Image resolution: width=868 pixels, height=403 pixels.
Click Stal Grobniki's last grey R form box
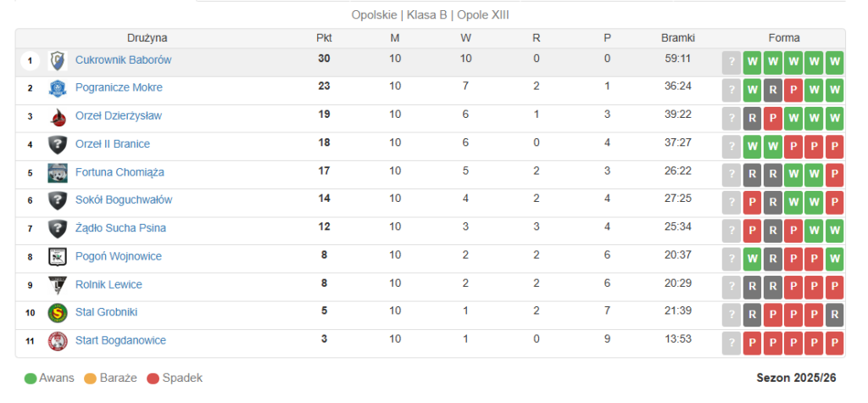coord(834,315)
